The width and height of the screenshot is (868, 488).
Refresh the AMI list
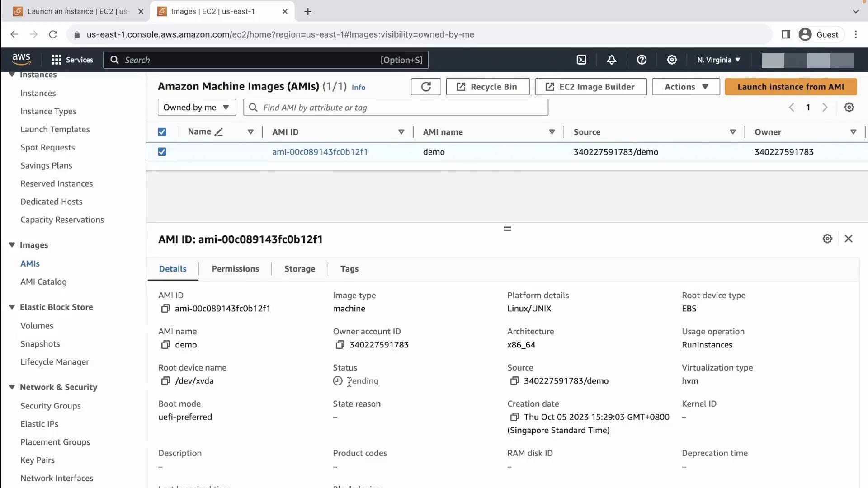click(x=426, y=87)
